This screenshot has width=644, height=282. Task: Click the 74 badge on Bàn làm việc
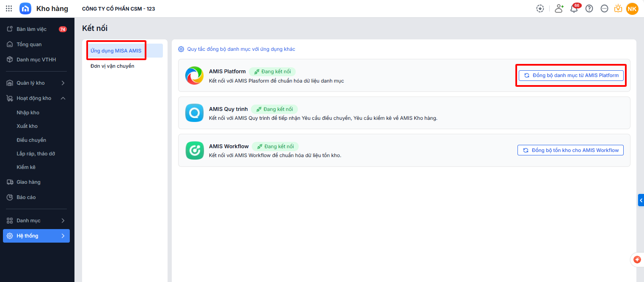pos(63,29)
